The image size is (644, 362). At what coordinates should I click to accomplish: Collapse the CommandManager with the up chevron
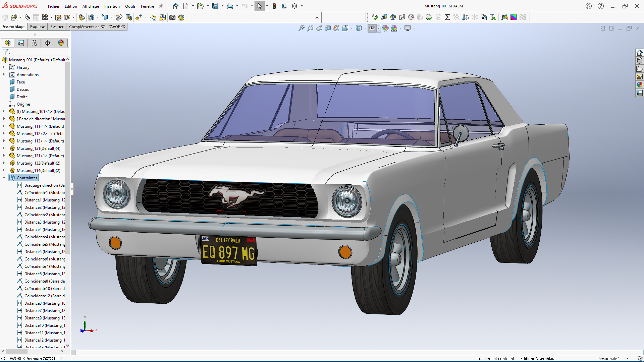pyautogui.click(x=317, y=17)
